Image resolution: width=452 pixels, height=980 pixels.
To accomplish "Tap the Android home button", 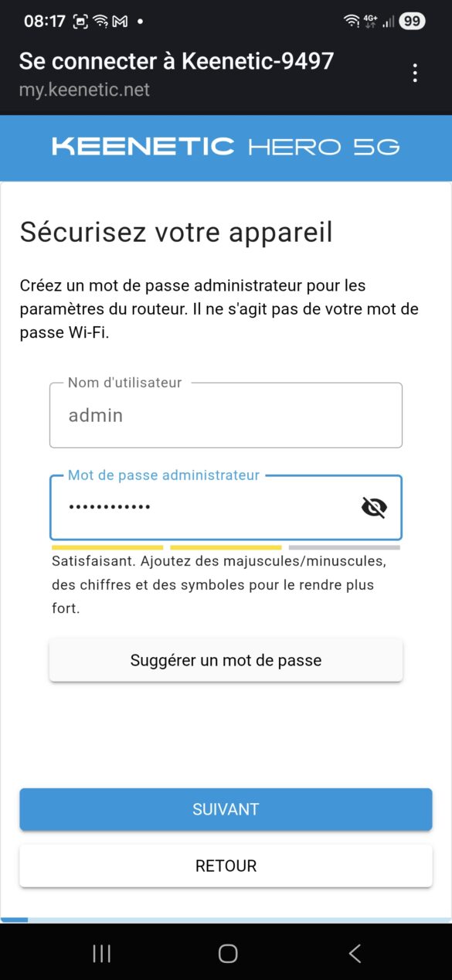I will pyautogui.click(x=228, y=953).
